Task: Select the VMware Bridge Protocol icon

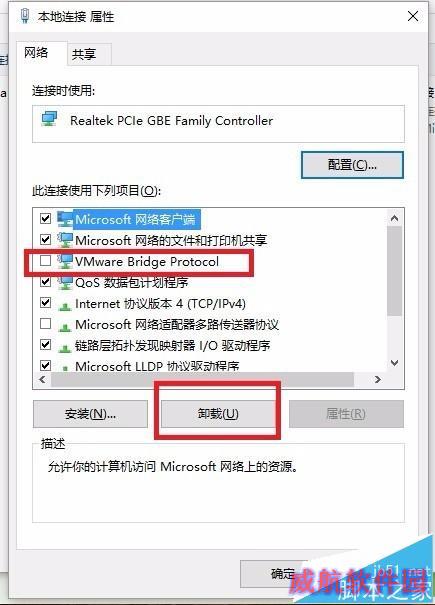Action: [65, 261]
